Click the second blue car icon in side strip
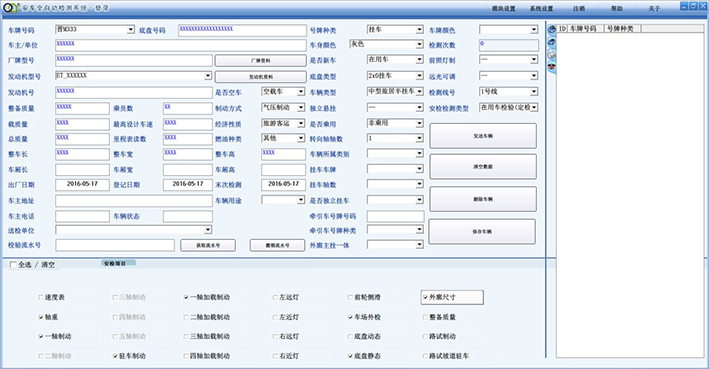The height and width of the screenshot is (369, 709). [x=552, y=42]
